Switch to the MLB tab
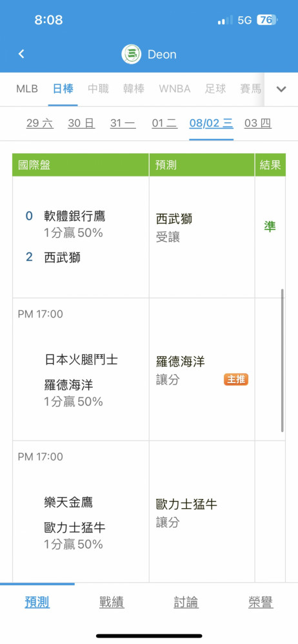 click(27, 89)
